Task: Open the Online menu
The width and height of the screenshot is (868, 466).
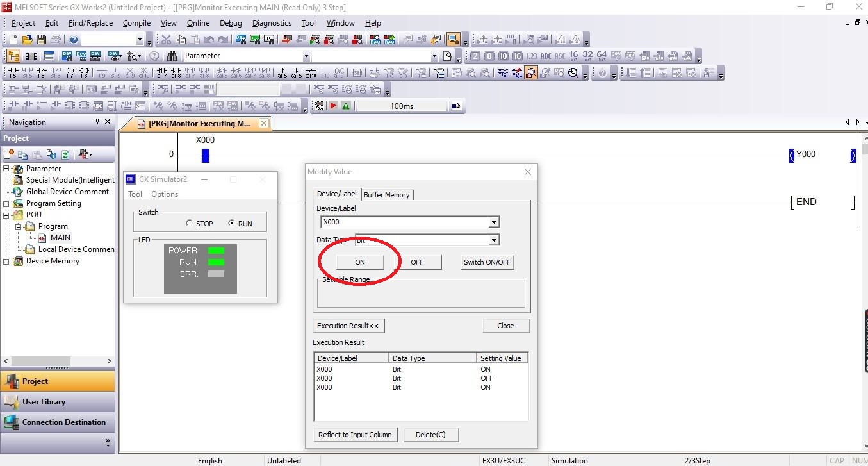Action: click(198, 22)
